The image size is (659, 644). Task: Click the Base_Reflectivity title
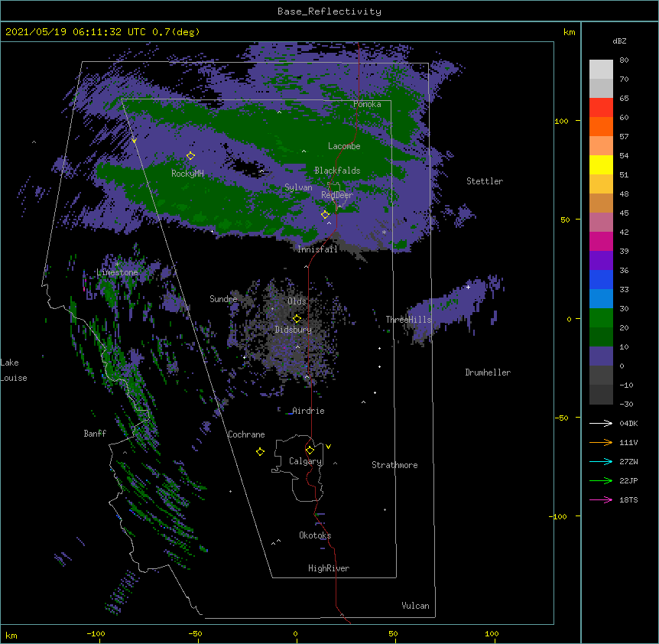tap(329, 11)
